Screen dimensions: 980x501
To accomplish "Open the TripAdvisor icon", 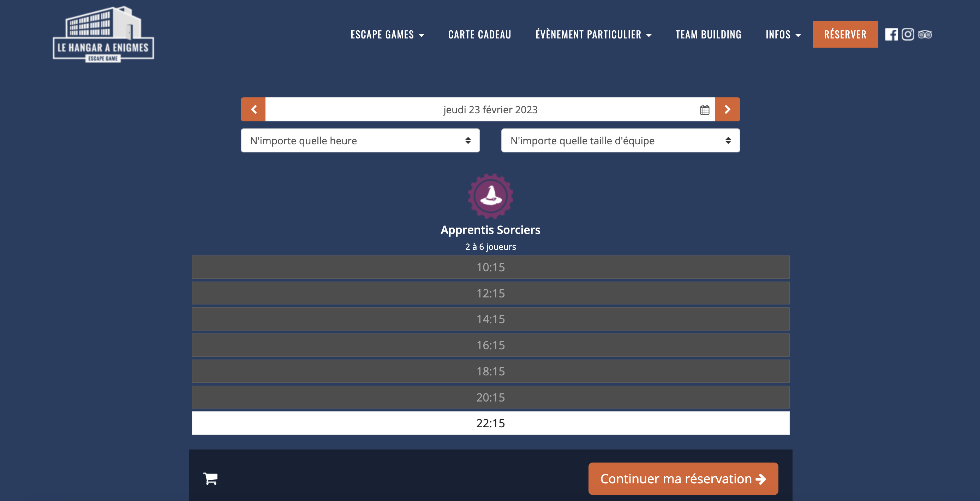I will pos(925,35).
